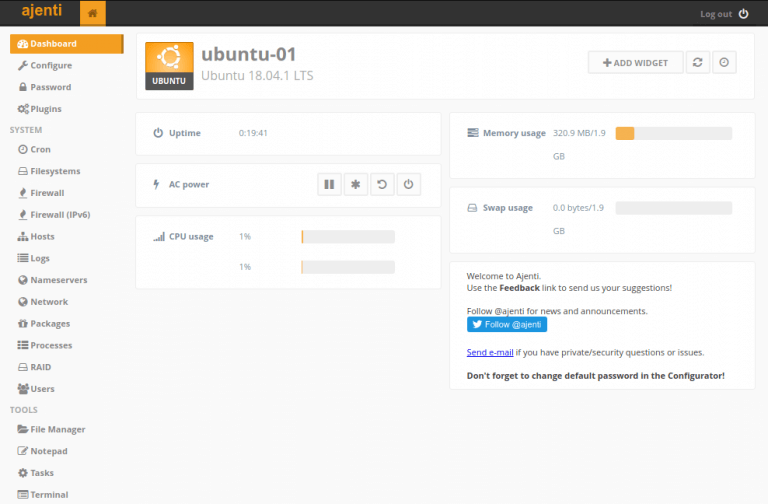Click the Follow @ajenti Twitter button
The width and height of the screenshot is (768, 504).
507,324
